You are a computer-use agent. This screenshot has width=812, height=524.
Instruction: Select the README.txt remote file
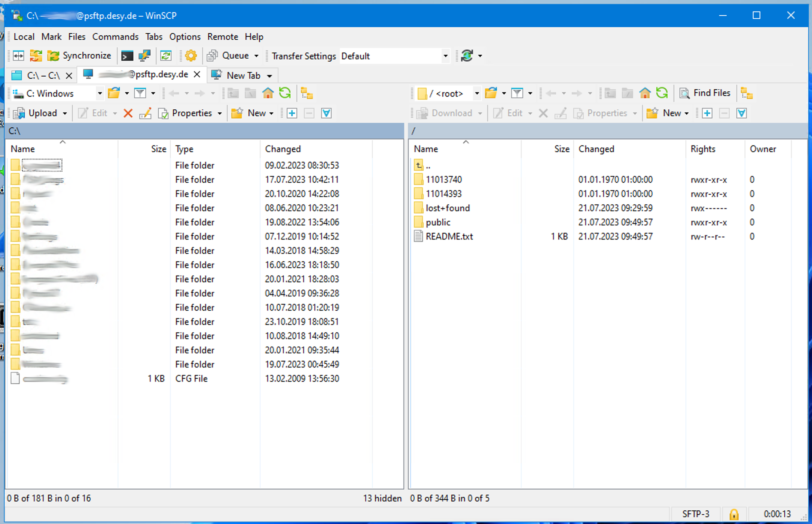(449, 237)
